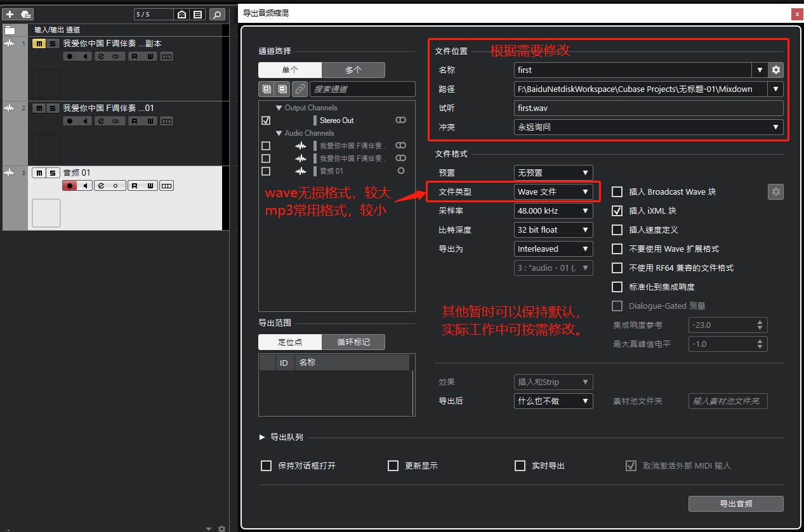Uncheck 插入 iXML 块
This screenshot has height=532, width=804.
[x=617, y=211]
